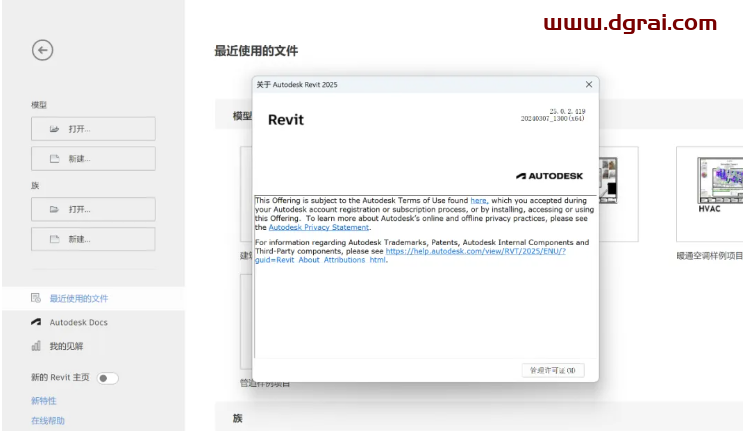Image resolution: width=743 pixels, height=431 pixels.
Task: Click the recent files document icon
Action: pos(36,298)
